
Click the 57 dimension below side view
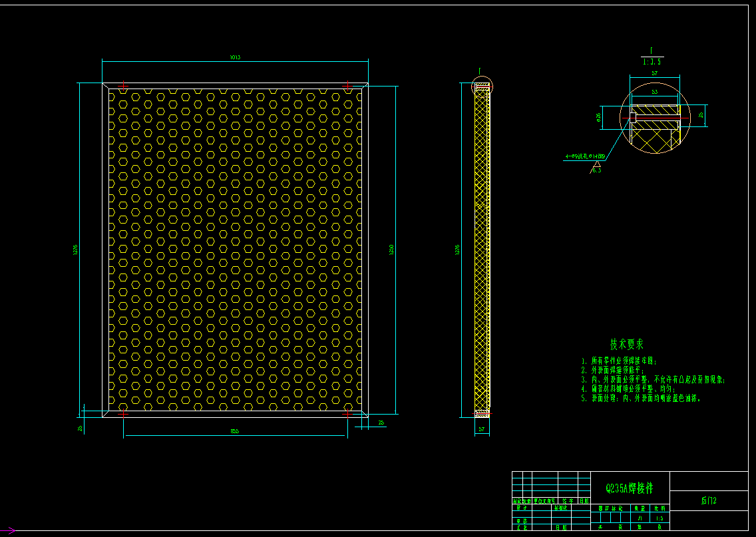click(x=482, y=429)
